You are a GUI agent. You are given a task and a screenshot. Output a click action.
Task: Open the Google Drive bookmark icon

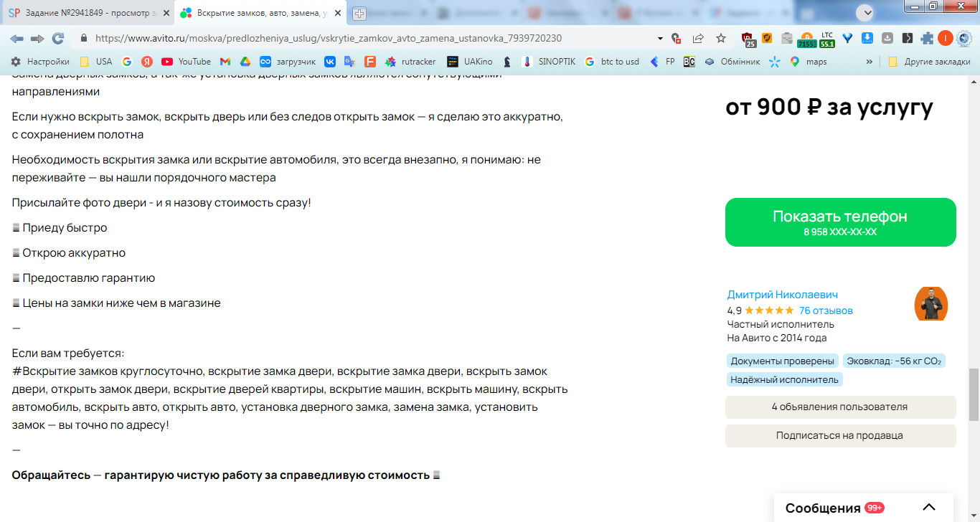click(x=245, y=62)
